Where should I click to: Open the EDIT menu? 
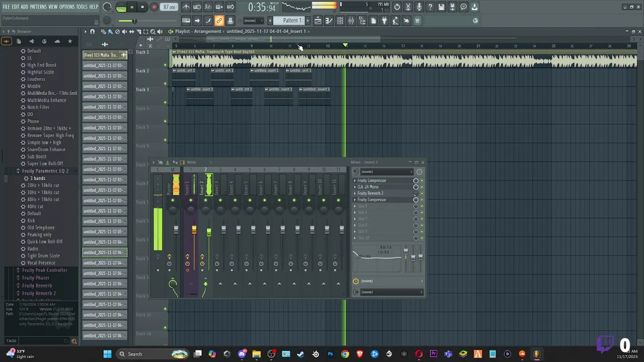tap(16, 7)
